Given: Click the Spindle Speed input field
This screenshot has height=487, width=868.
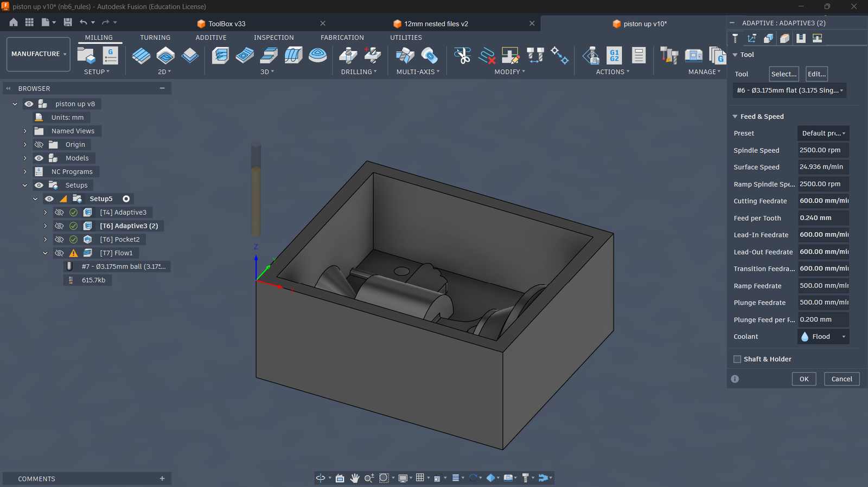Looking at the screenshot, I should [x=823, y=150].
